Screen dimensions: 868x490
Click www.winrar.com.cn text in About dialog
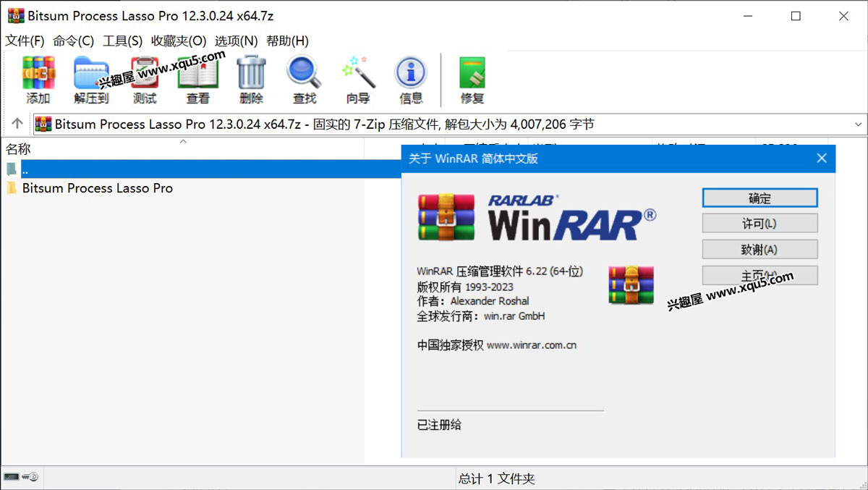pyautogui.click(x=532, y=345)
